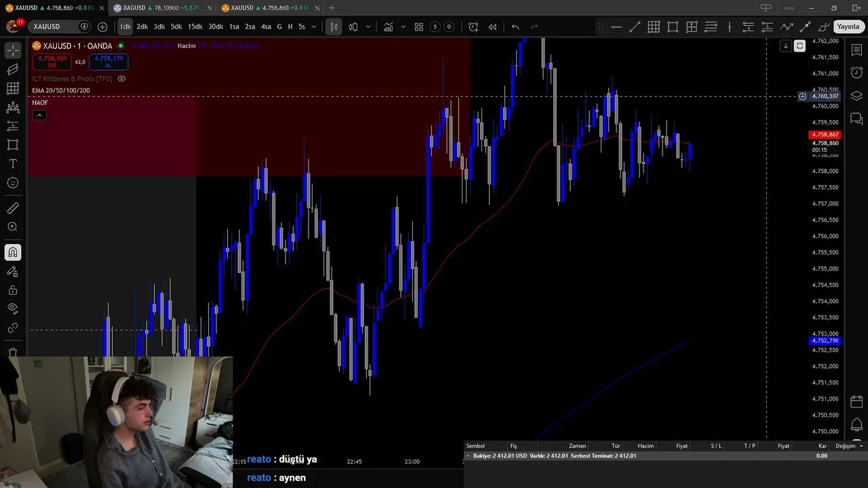Add an order at crosshair price plus
Screen dimensions: 868x488
pyautogui.click(x=802, y=96)
